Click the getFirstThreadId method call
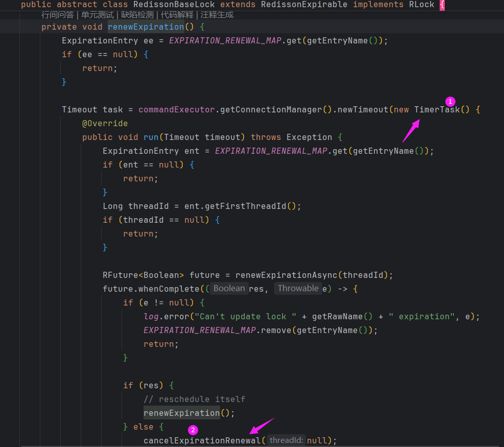The image size is (504, 447). point(246,206)
